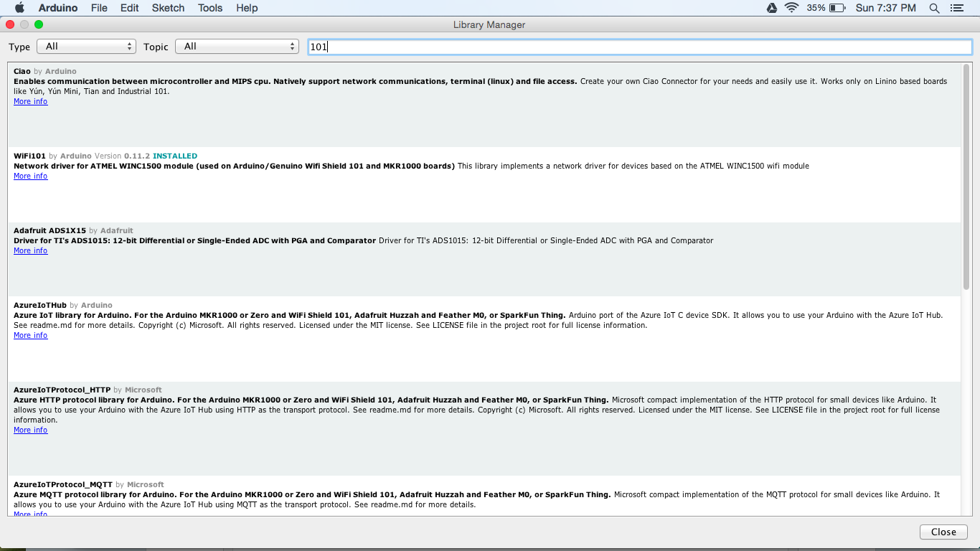Select the WiFi101 library title
The image size is (980, 551).
tap(29, 156)
